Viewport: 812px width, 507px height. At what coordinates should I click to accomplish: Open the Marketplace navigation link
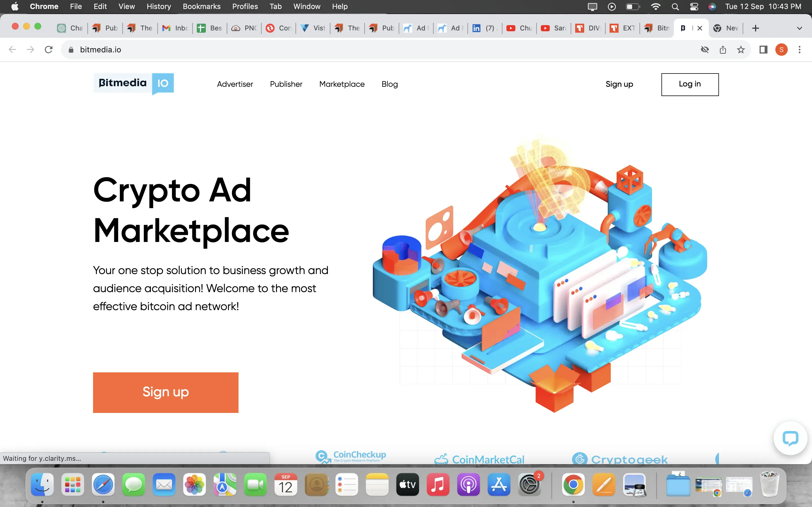(342, 84)
